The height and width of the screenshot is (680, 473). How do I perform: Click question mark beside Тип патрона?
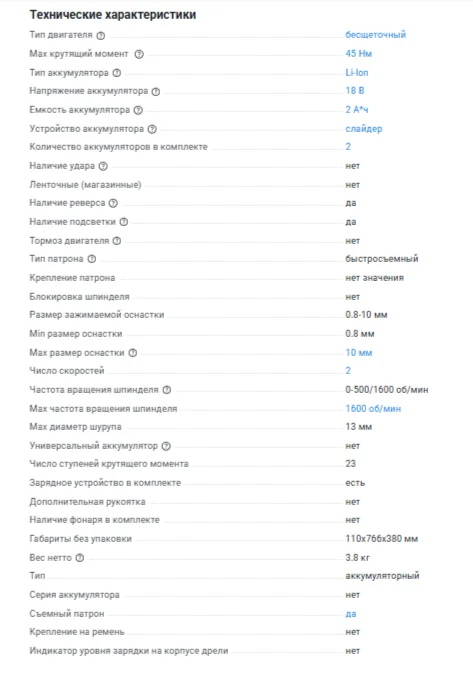click(91, 259)
